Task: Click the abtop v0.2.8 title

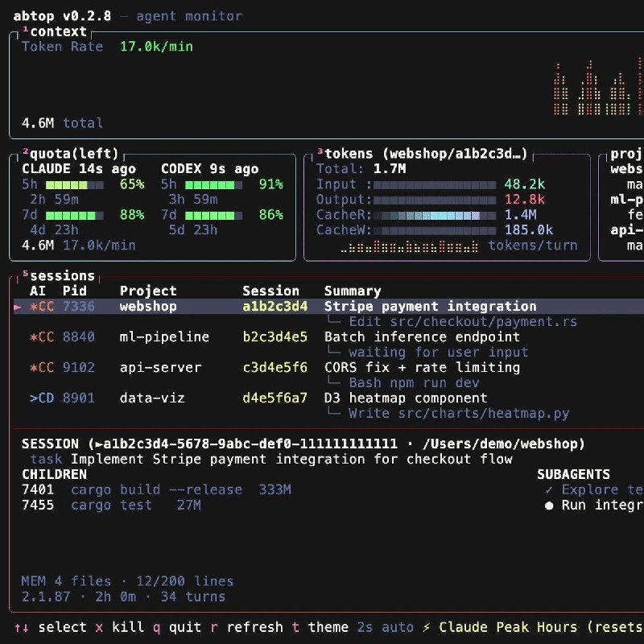Action: click(62, 16)
